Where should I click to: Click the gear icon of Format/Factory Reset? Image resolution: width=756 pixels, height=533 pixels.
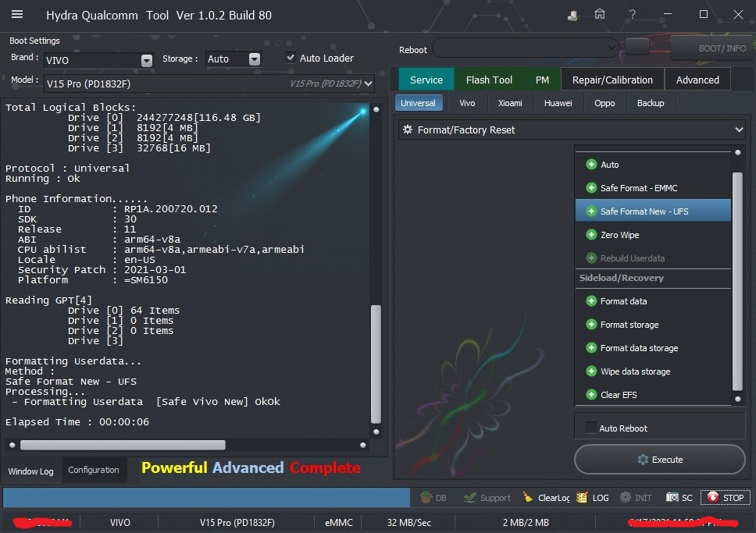408,130
